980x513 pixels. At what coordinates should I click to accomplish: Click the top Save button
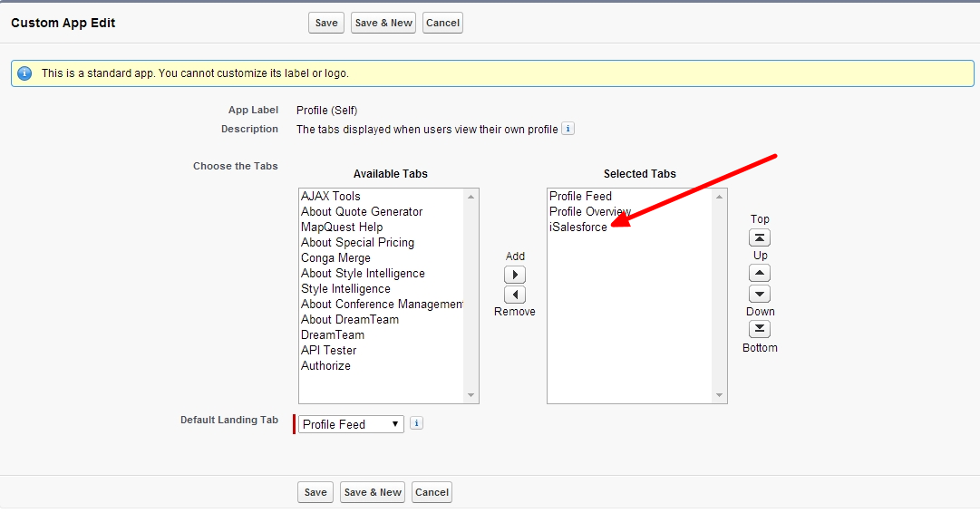click(x=326, y=24)
